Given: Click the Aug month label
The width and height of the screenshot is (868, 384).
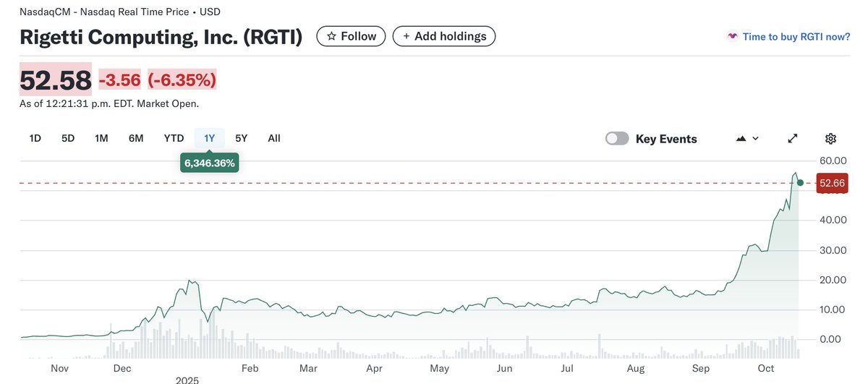Looking at the screenshot, I should 635,369.
